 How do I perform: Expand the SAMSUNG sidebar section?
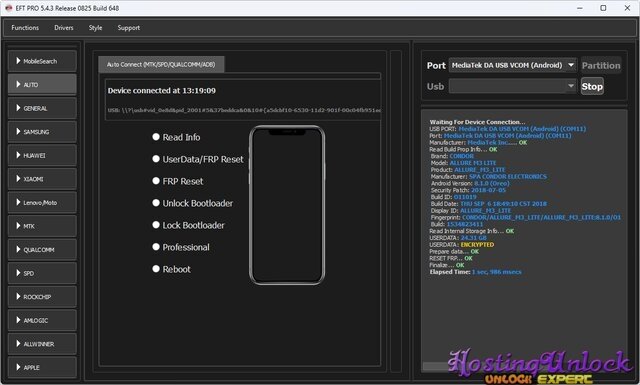click(x=42, y=132)
